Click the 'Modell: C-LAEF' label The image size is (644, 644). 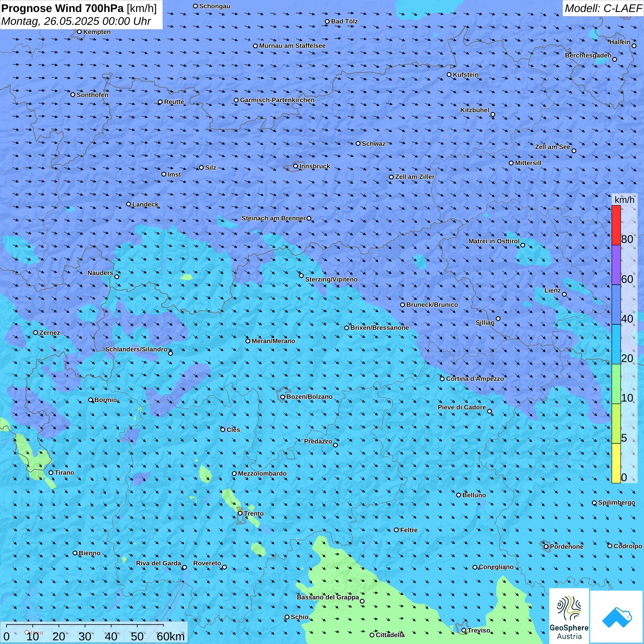603,8
